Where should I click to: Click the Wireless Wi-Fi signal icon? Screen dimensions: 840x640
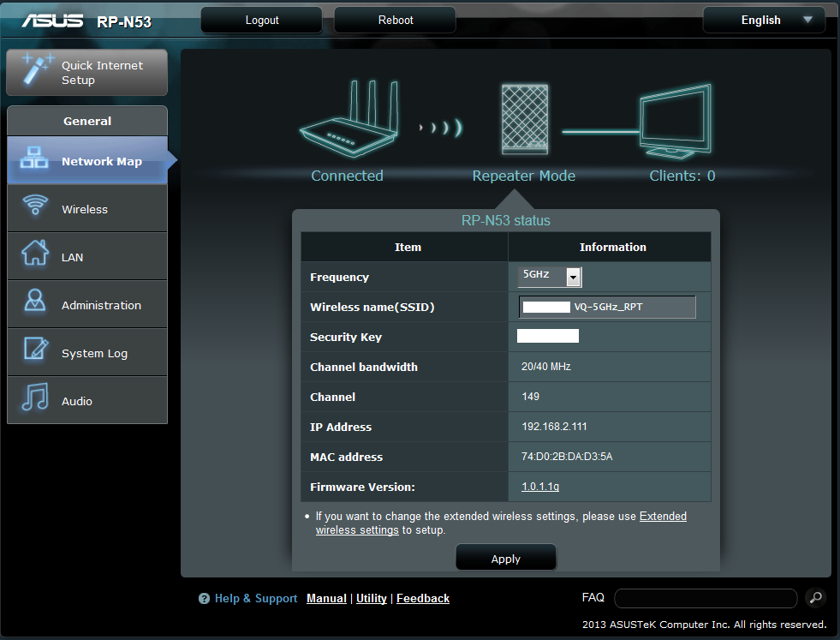click(35, 206)
